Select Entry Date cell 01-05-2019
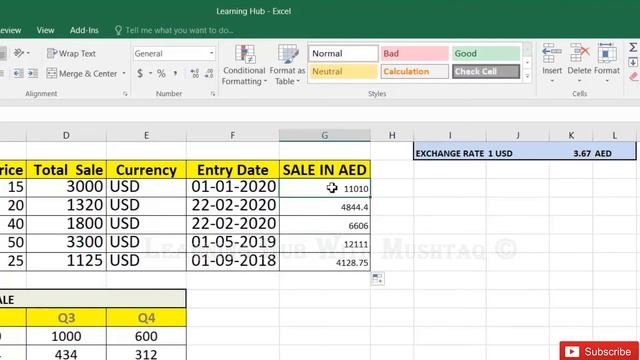Image resolution: width=640 pixels, height=360 pixels. [233, 243]
